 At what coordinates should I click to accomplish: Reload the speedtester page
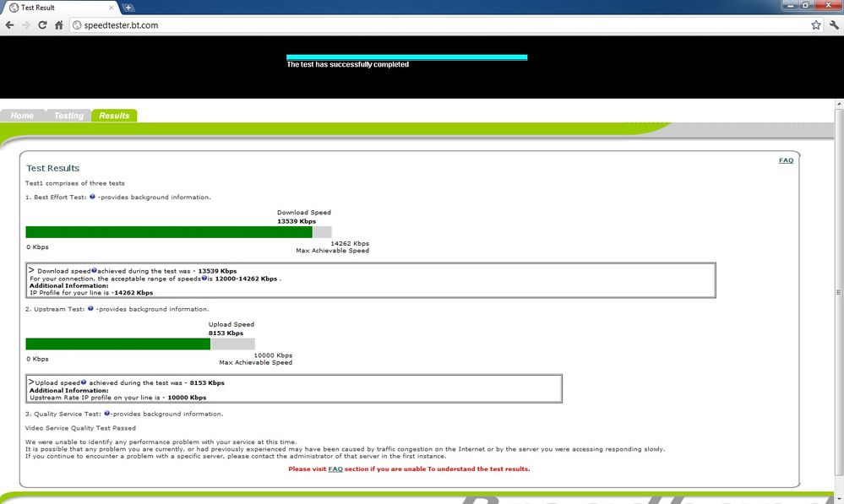pos(42,24)
